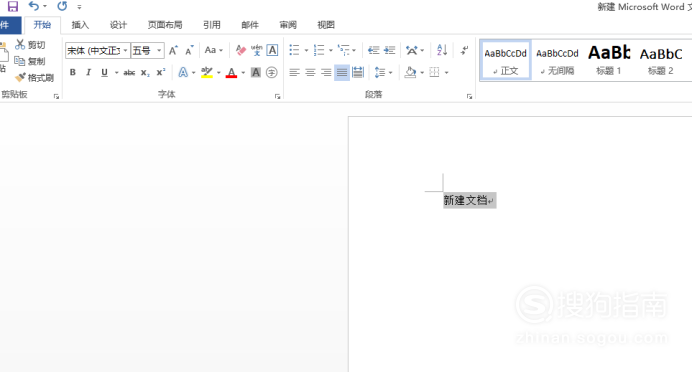Toggle superscript formatting
The width and height of the screenshot is (692, 372).
[x=161, y=72]
